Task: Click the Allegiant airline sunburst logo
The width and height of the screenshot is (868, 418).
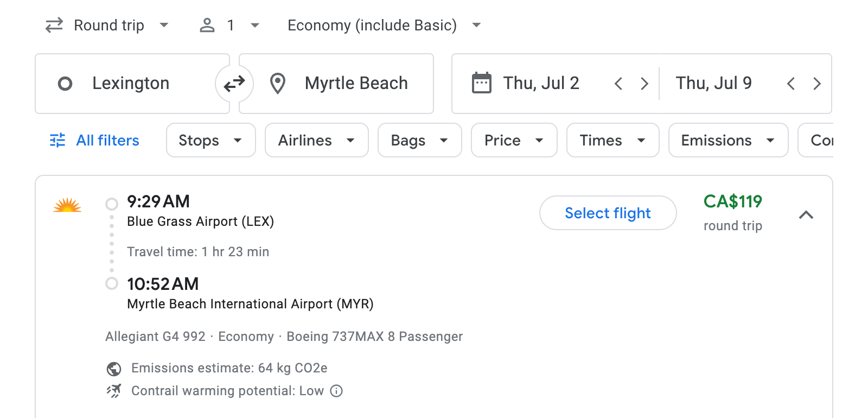Action: [67, 205]
